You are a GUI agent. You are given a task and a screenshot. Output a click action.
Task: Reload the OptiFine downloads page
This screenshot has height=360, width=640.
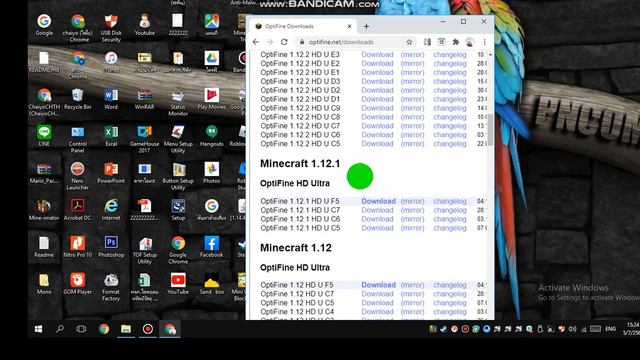284,42
